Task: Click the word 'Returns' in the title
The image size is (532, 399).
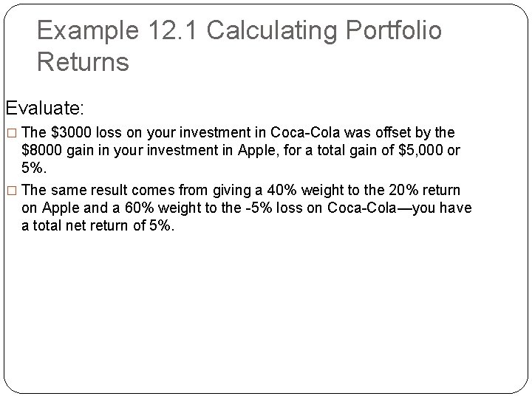Action: coord(83,62)
